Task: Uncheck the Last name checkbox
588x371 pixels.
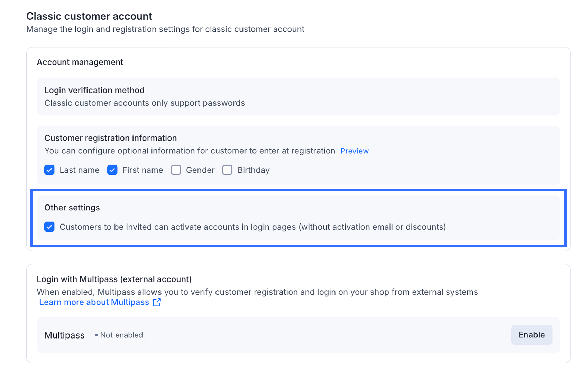Action: [x=49, y=170]
